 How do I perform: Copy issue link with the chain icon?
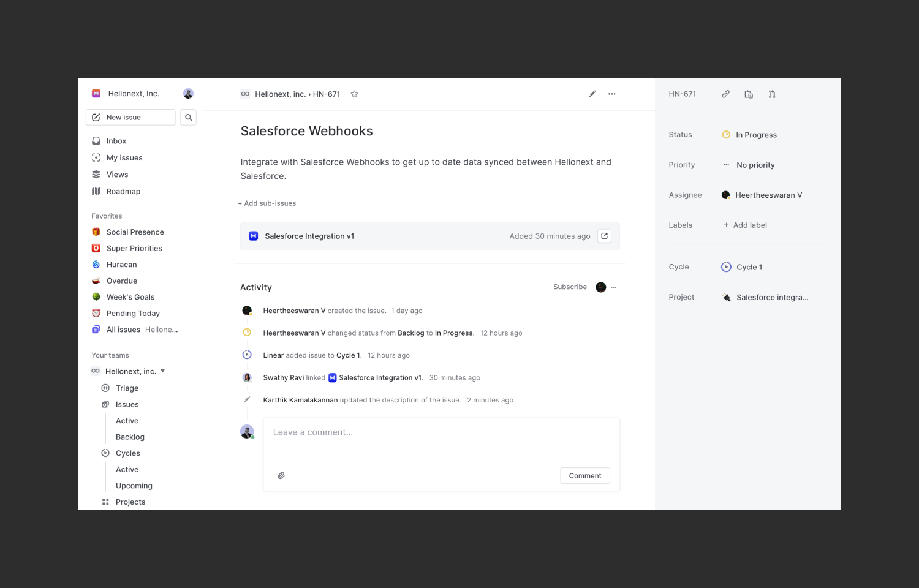(x=725, y=94)
